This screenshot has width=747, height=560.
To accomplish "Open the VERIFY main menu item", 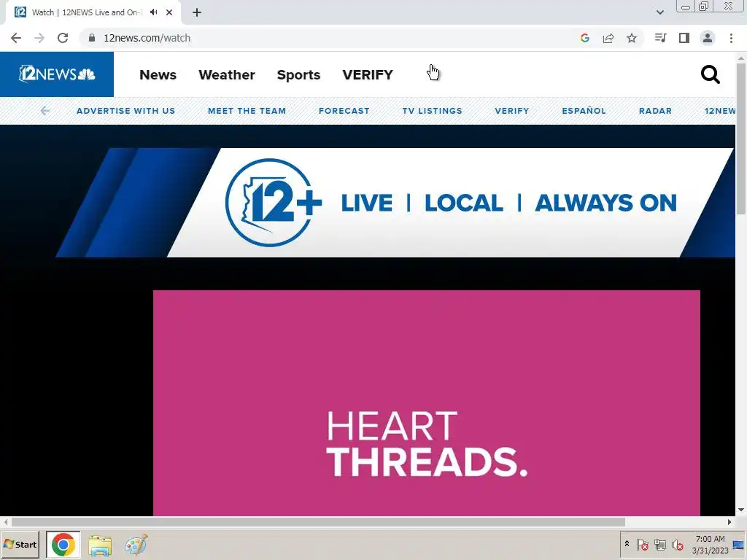I will point(368,75).
